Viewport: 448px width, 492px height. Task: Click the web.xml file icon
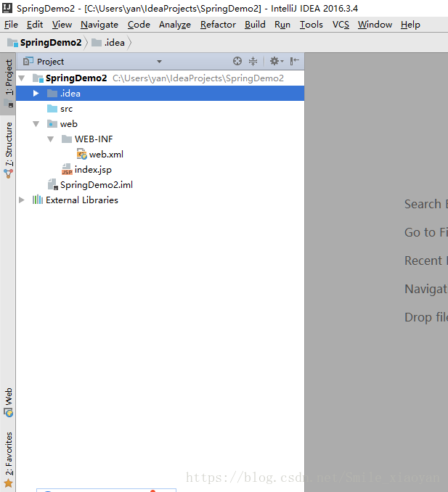81,154
